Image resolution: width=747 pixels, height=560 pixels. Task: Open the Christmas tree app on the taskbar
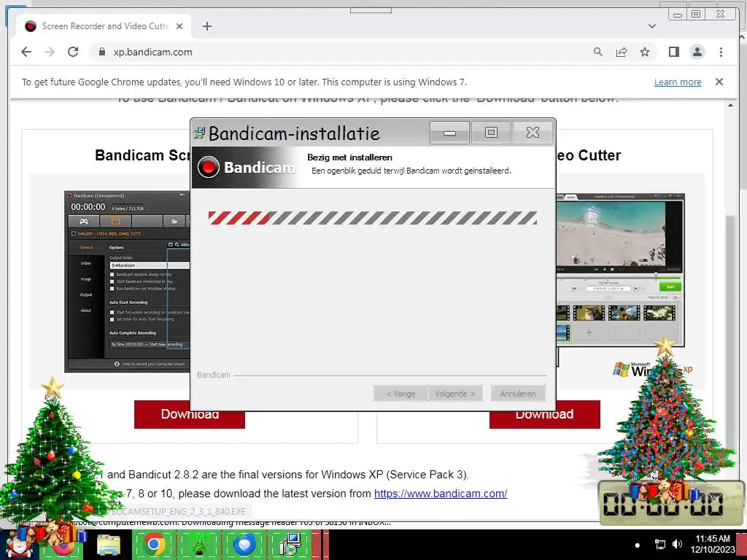click(198, 545)
